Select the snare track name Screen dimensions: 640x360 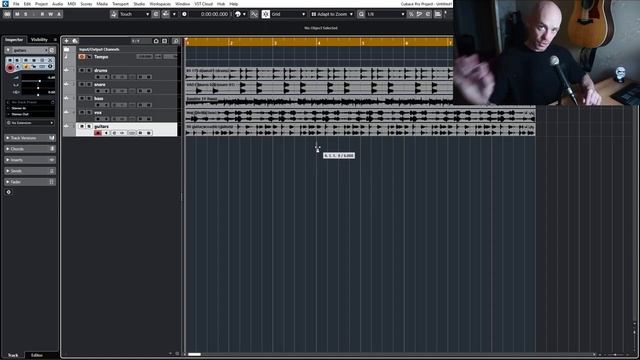[x=100, y=84]
